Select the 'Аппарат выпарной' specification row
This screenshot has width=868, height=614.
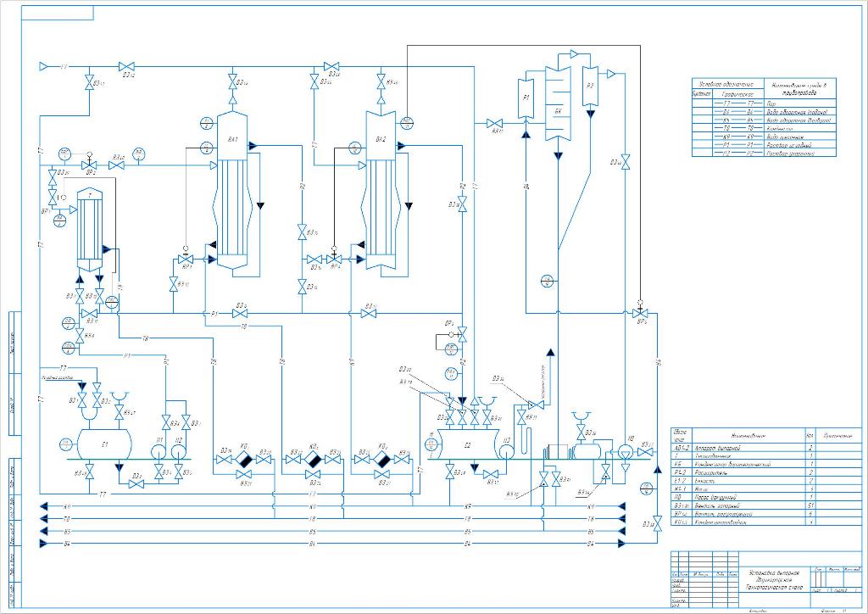click(x=766, y=448)
